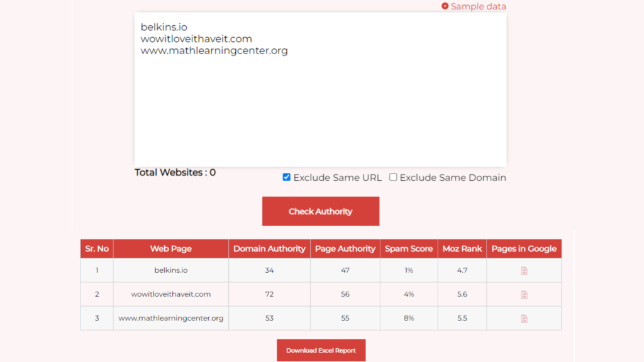Image resolution: width=644 pixels, height=362 pixels.
Task: Open Pages in Google icon for www.mathlearningcenter.org
Action: 524,319
